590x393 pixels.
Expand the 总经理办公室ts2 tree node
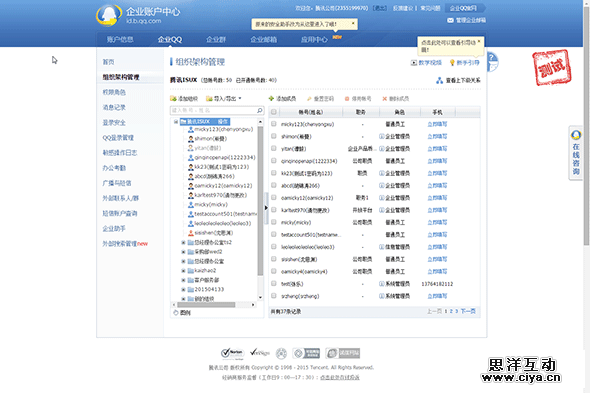click(x=183, y=242)
